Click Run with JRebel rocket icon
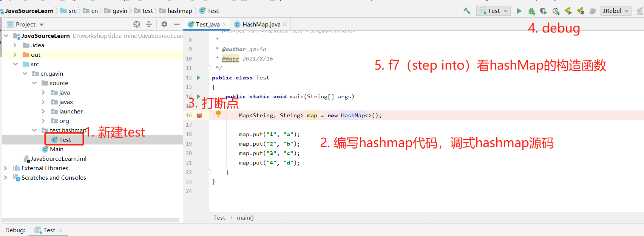644x236 pixels. click(x=568, y=11)
